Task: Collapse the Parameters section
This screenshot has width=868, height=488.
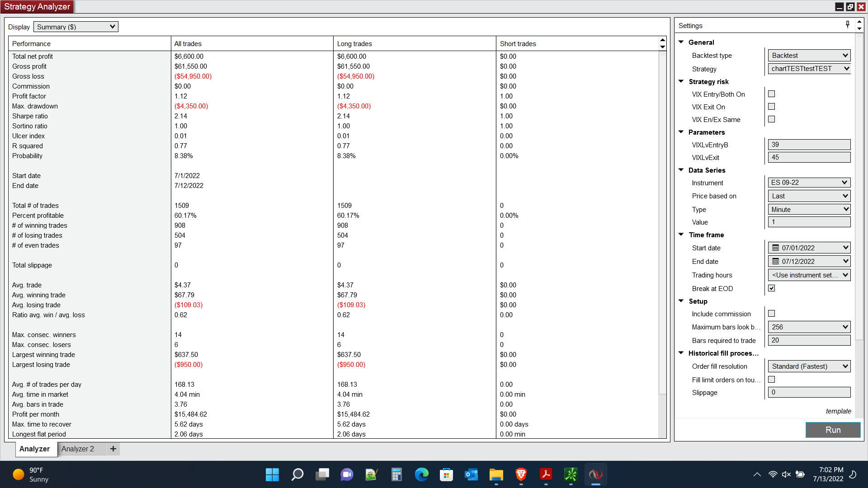Action: point(681,132)
